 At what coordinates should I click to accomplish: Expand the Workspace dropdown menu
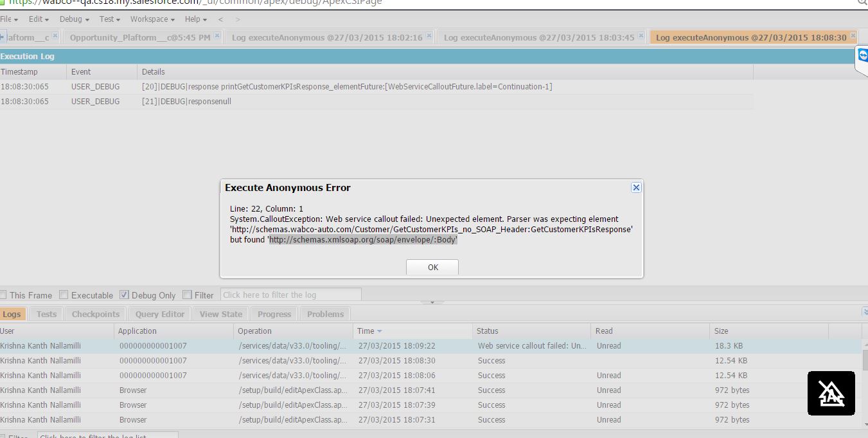152,19
